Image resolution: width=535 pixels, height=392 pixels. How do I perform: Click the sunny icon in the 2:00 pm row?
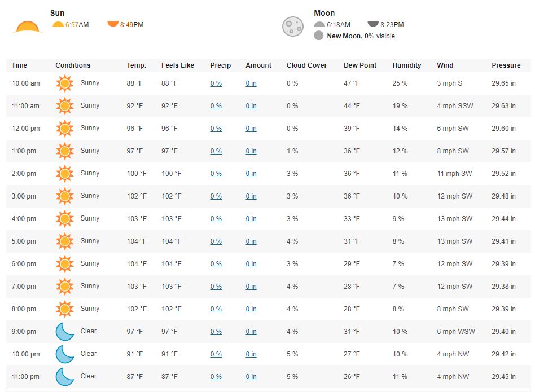(65, 174)
